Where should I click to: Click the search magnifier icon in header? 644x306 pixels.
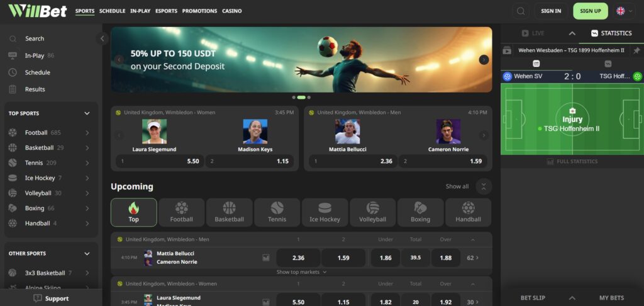coord(520,11)
